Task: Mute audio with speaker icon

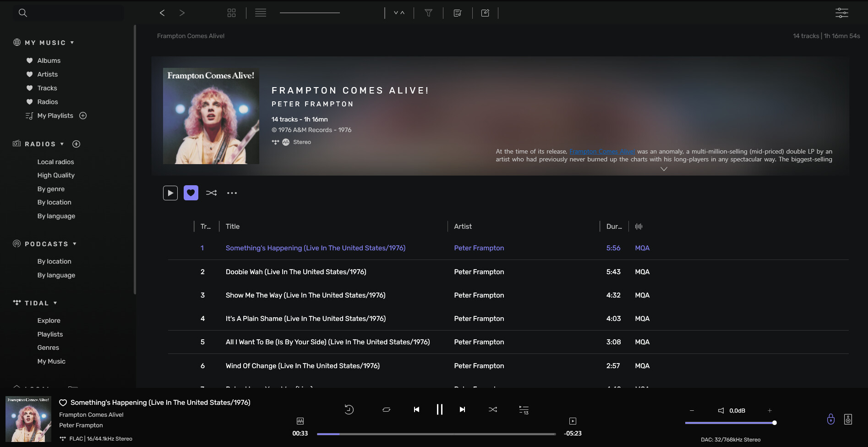Action: 721,411
